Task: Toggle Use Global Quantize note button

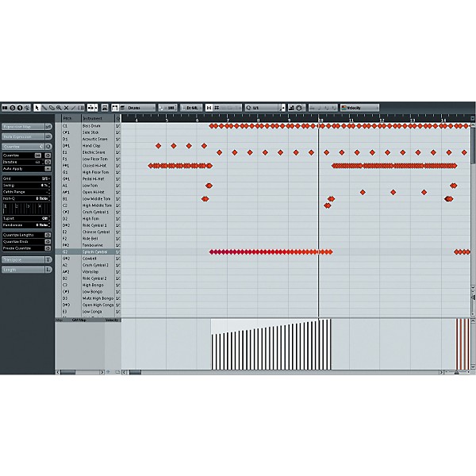Action: [x=282, y=108]
